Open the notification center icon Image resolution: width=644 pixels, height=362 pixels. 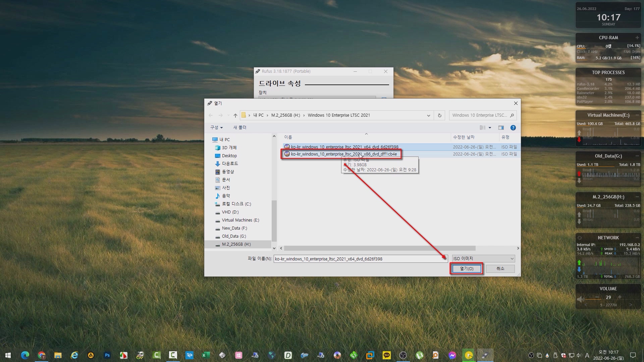(x=633, y=355)
